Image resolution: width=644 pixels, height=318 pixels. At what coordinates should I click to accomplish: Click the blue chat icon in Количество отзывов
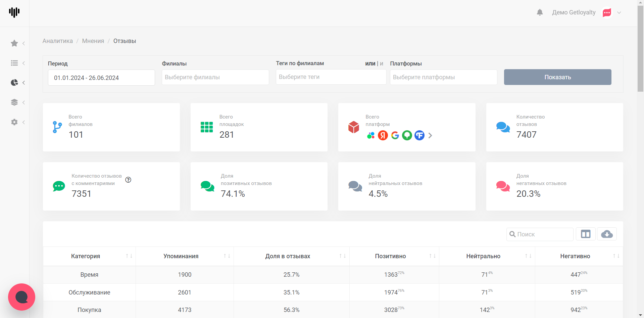tap(503, 127)
